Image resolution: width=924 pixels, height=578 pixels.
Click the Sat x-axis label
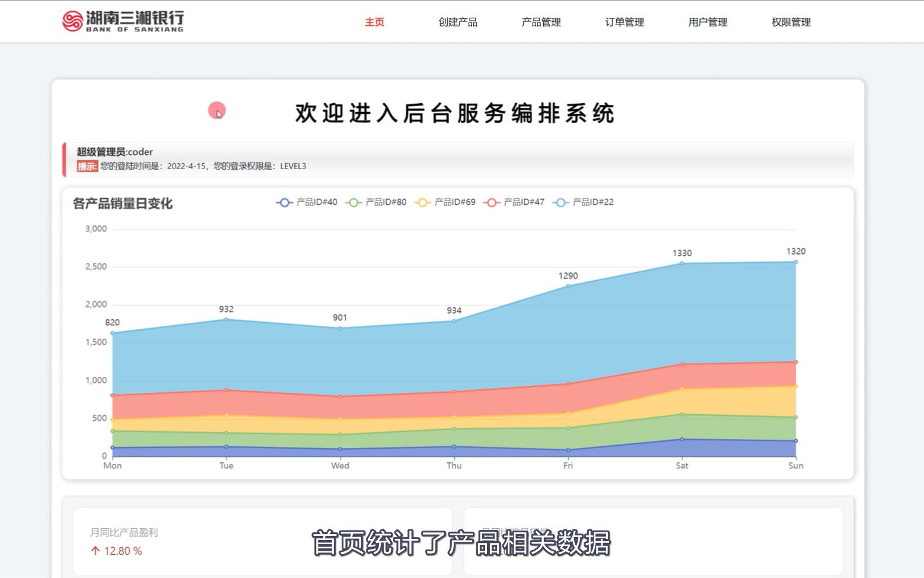[682, 466]
